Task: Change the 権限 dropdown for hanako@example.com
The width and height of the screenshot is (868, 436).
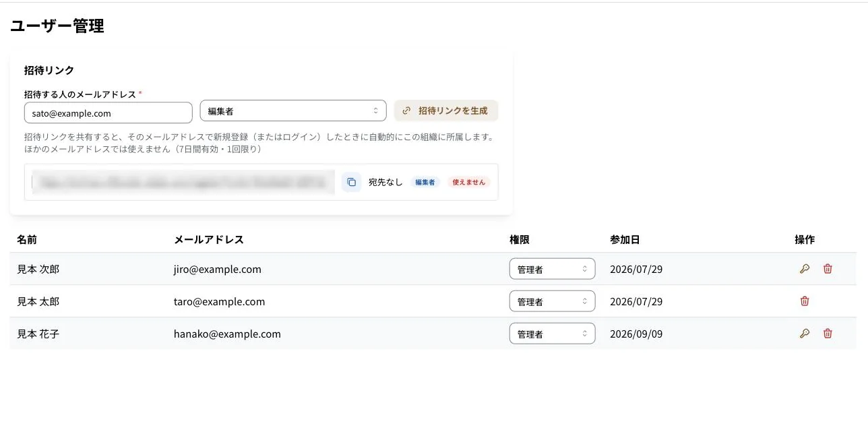Action: [x=552, y=334]
